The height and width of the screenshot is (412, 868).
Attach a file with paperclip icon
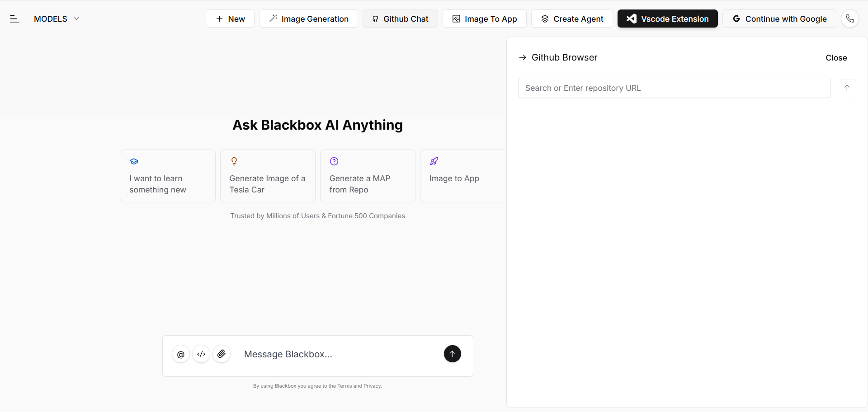coord(222,354)
